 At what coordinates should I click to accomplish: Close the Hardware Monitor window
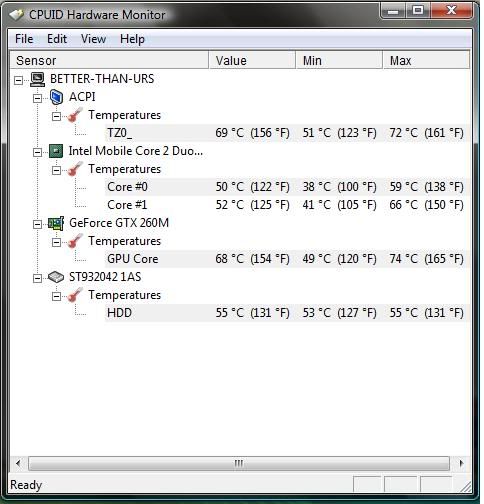tap(451, 11)
